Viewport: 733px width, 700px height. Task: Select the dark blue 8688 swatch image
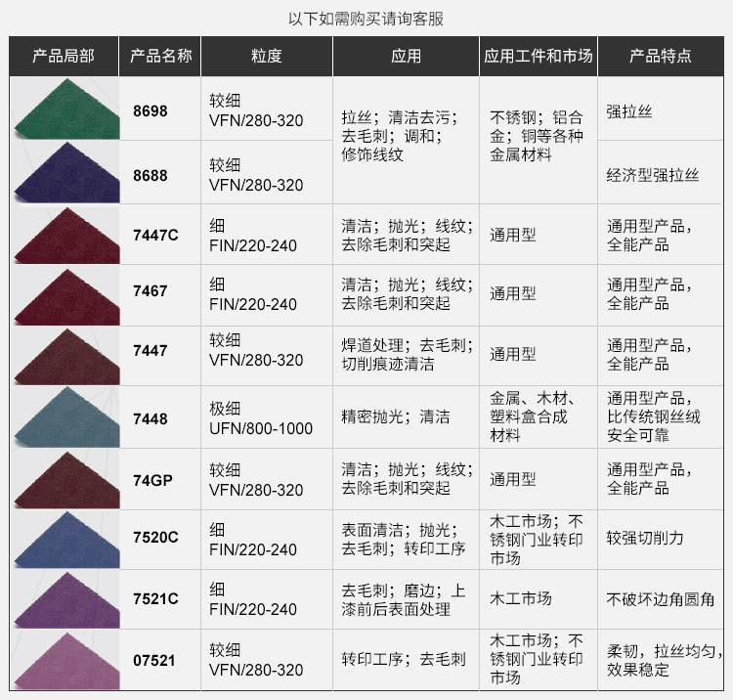[65, 172]
